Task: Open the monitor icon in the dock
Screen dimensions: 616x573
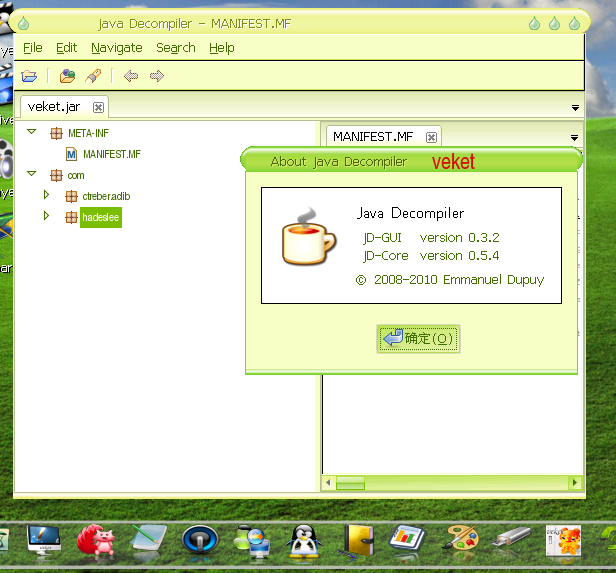Action: [44, 540]
